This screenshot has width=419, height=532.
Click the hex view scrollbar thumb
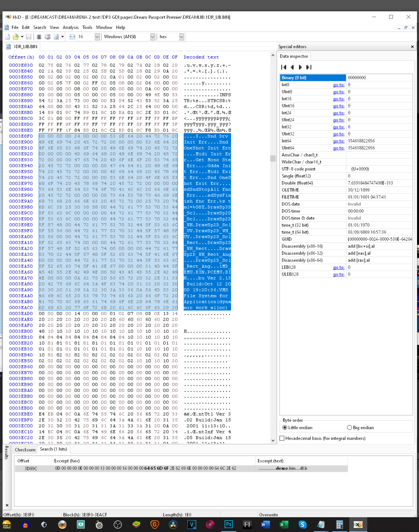(273, 158)
